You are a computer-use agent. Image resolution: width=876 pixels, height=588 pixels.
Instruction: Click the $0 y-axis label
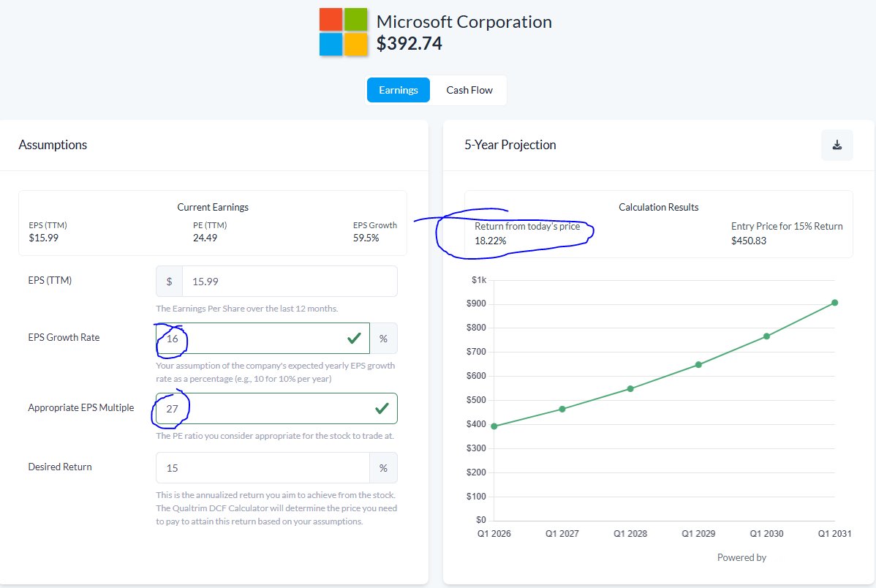tap(481, 520)
